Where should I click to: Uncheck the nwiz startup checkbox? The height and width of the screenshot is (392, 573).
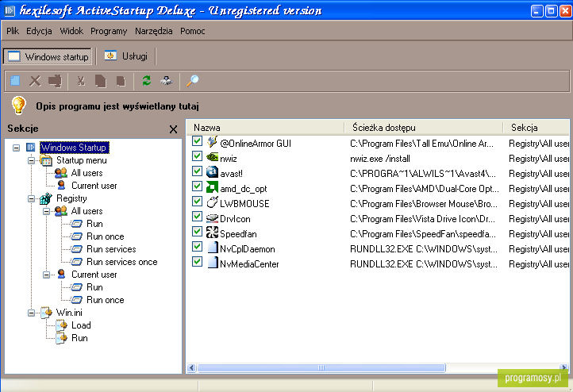[x=198, y=156]
